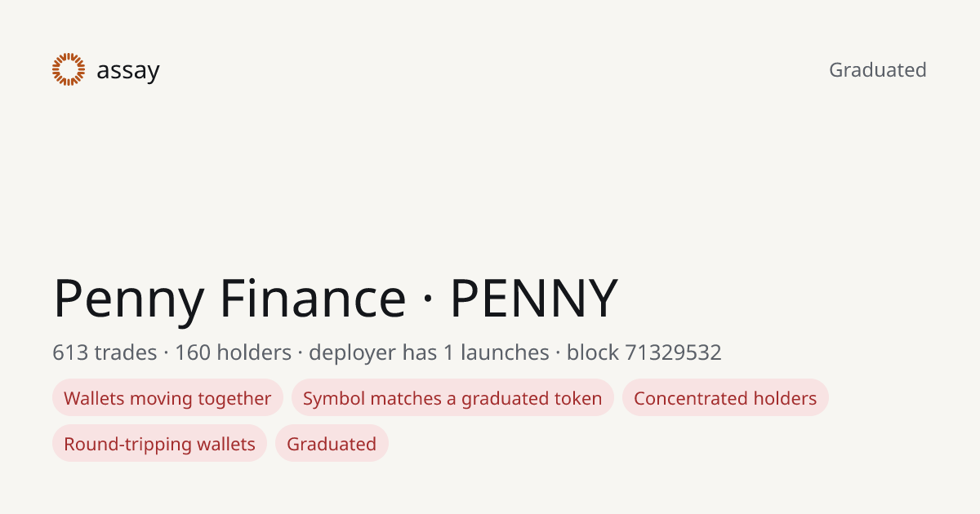Click the Round-tripping wallets tag
Viewport: 980px width, 514px height.
click(159, 444)
